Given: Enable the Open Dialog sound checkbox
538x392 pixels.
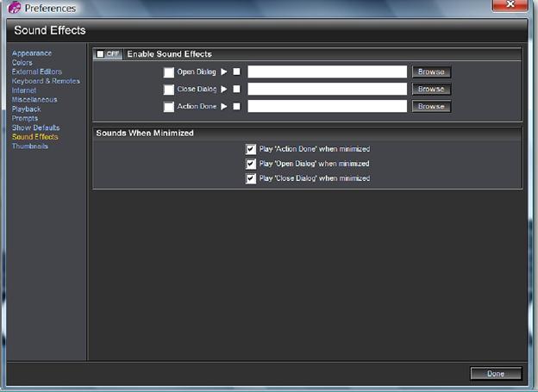Looking at the screenshot, I should point(169,72).
